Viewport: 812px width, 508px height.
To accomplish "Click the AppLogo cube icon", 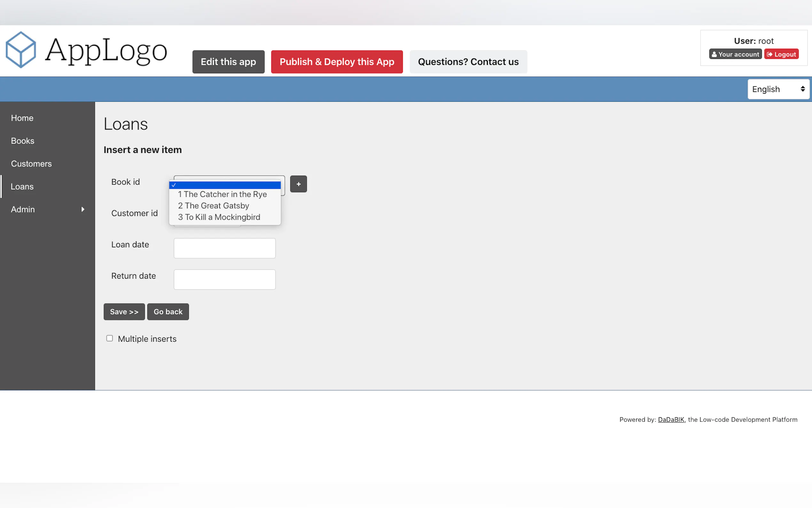I will (21, 50).
